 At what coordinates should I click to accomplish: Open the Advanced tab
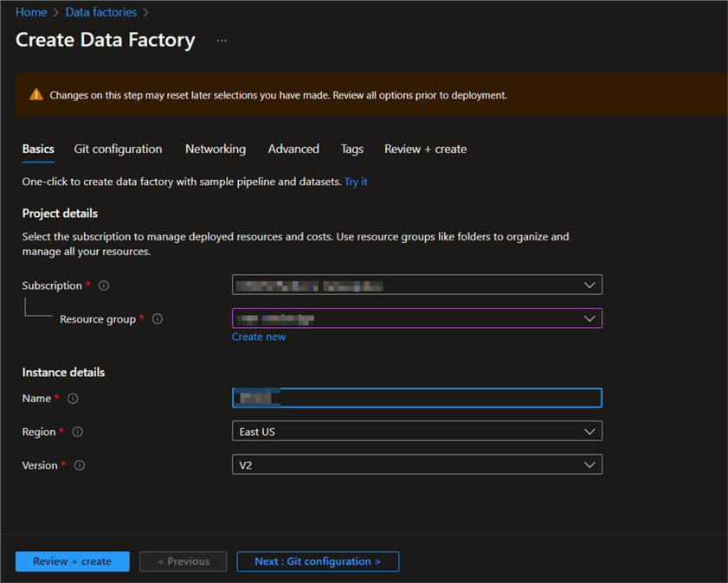pyautogui.click(x=293, y=150)
